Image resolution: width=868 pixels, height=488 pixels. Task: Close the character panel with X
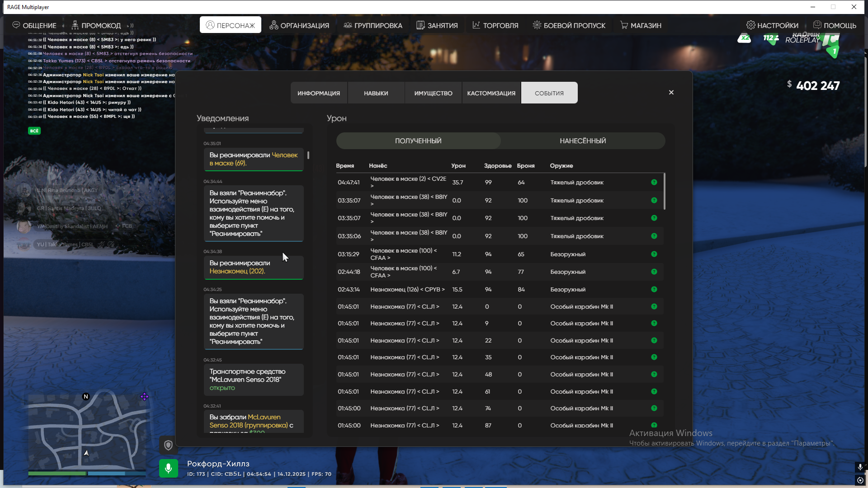(671, 92)
